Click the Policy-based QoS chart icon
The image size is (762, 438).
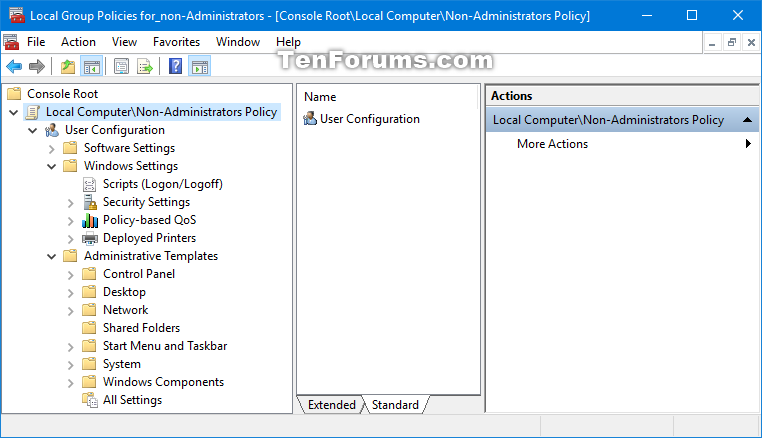pos(89,220)
